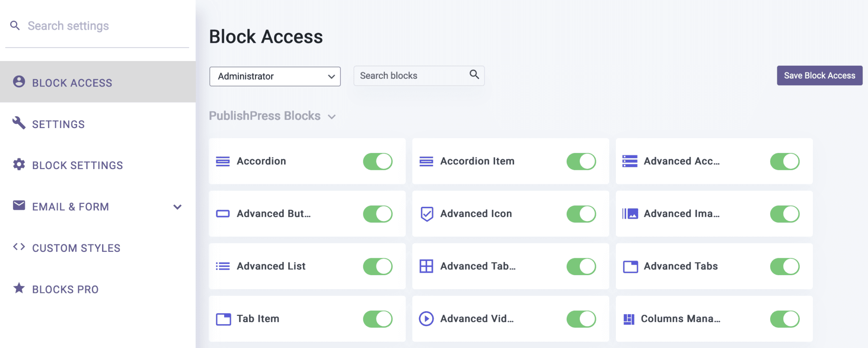Click the Tab Item block label
The height and width of the screenshot is (348, 868).
point(258,319)
